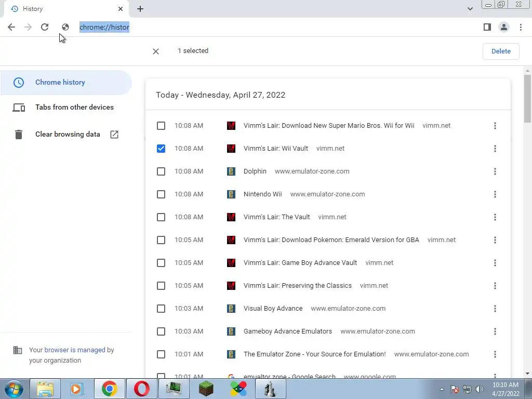Open actions menu for Preserving the Classics entry
This screenshot has height=399, width=532.
[x=495, y=286]
